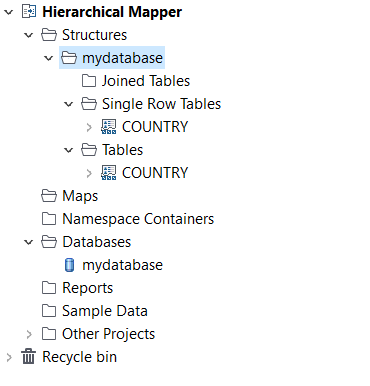The width and height of the screenshot is (370, 386).
Task: Click the Hierarchical Mapper project icon
Action: [x=29, y=12]
